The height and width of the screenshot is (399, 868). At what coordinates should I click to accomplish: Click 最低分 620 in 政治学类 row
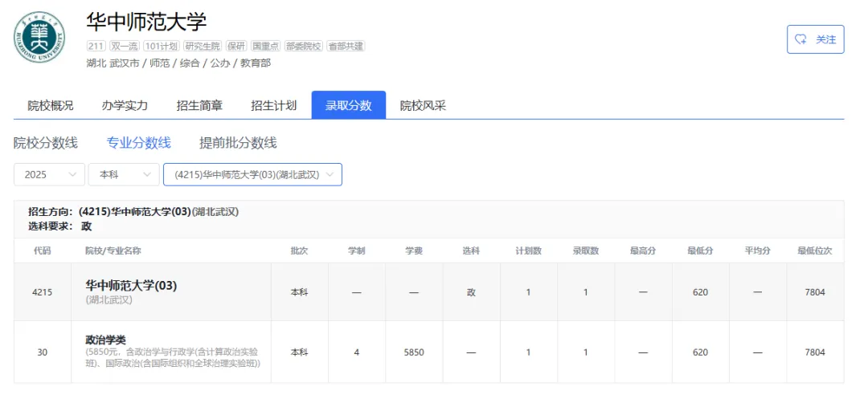pos(700,352)
